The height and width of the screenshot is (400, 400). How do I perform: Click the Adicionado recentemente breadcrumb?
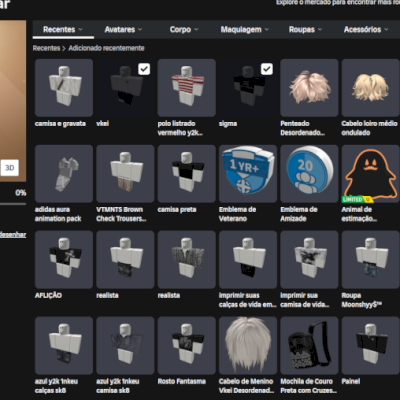point(106,48)
